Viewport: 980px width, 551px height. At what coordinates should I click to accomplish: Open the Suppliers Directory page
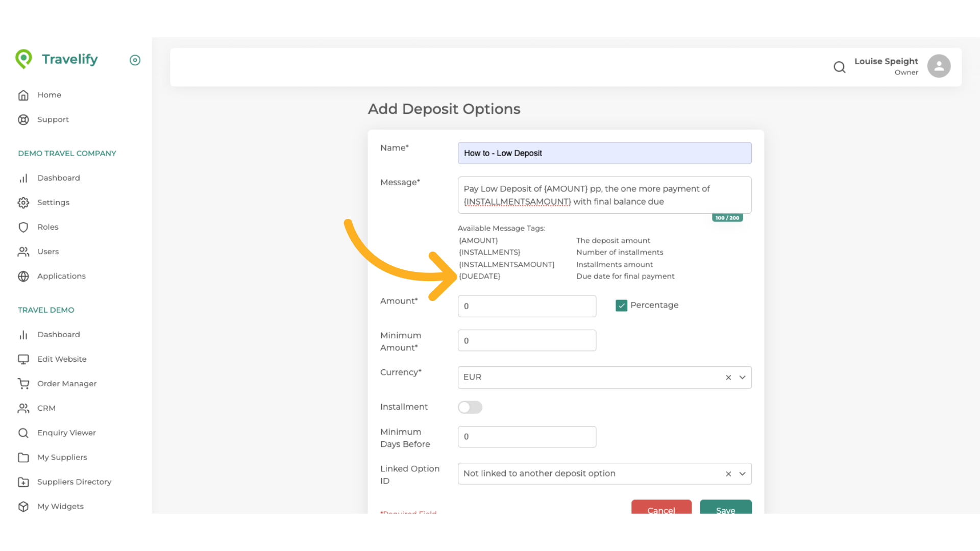click(74, 482)
